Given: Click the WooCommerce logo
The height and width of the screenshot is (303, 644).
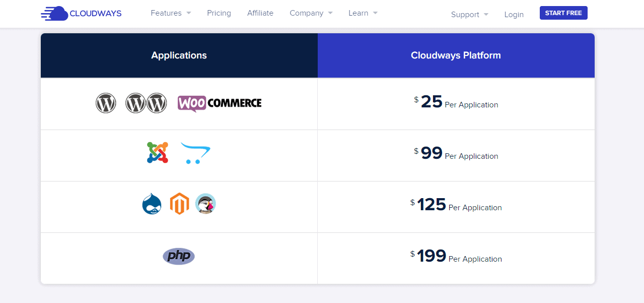Looking at the screenshot, I should [x=220, y=103].
